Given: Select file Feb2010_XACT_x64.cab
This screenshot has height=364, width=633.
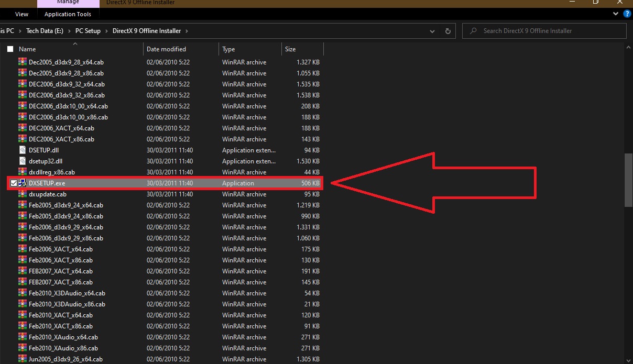Looking at the screenshot, I should click(61, 315).
